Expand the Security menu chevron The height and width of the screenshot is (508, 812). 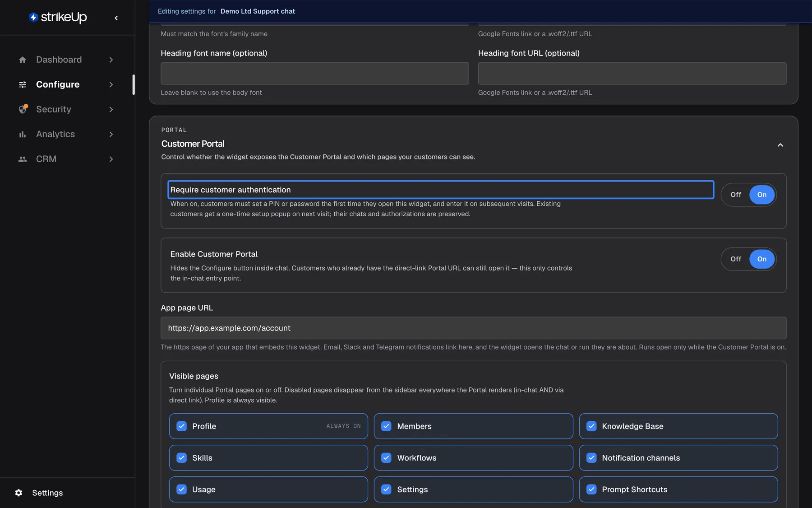pyautogui.click(x=111, y=109)
